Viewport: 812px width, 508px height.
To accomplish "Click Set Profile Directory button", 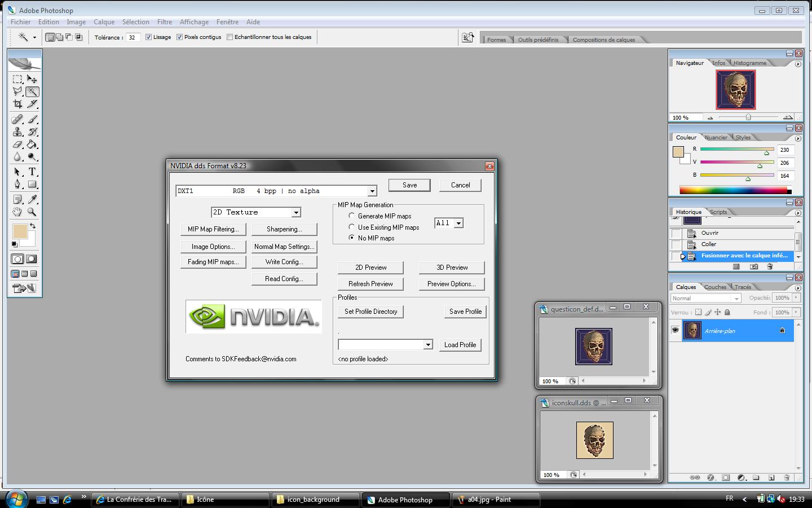I will coord(370,312).
